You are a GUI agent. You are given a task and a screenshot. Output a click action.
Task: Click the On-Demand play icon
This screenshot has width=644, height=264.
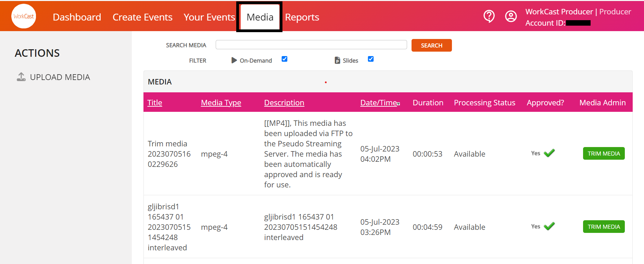coord(234,60)
